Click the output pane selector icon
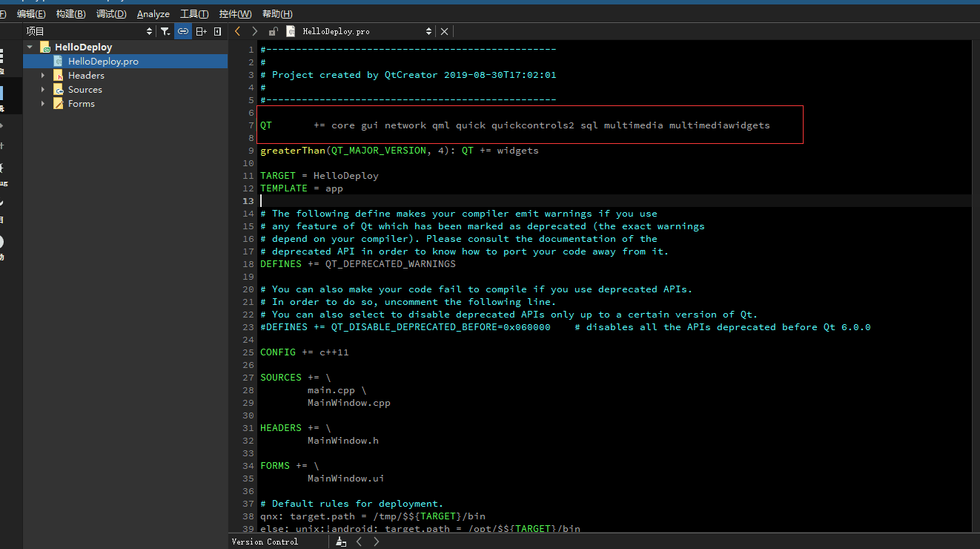Screen dimensions: 980x549 341,542
